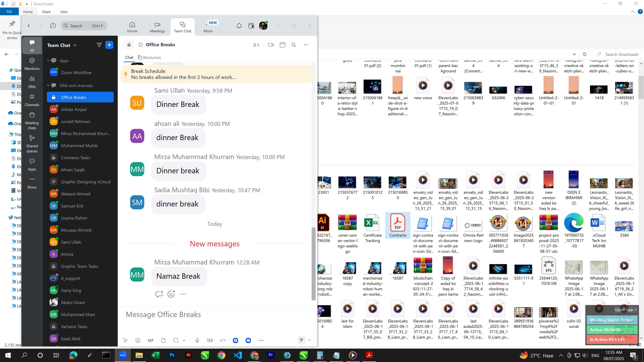Image resolution: width=644 pixels, height=362 pixels.
Task: Record a video message in composer
Action: [210, 340]
